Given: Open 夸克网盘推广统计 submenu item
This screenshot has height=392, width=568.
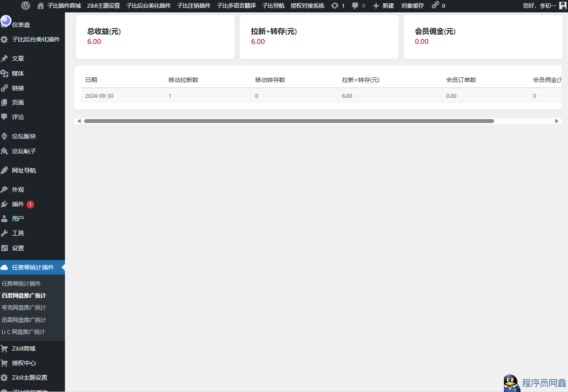Looking at the screenshot, I should pos(24,307).
